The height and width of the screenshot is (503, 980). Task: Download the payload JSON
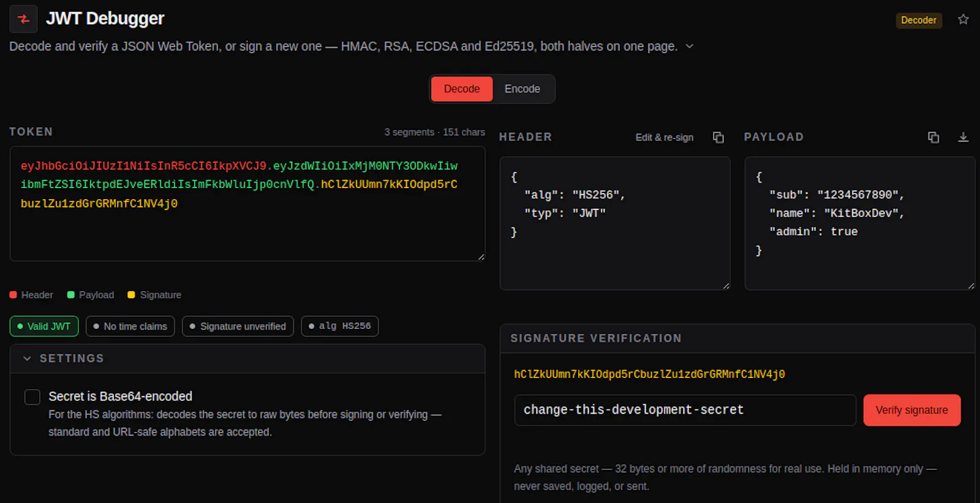pos(963,137)
